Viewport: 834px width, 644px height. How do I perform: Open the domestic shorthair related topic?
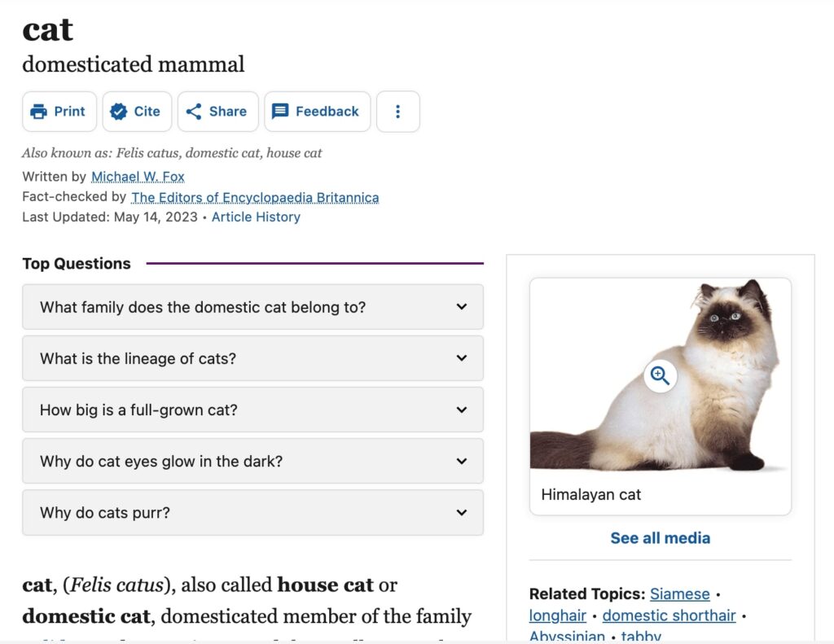[x=669, y=616]
